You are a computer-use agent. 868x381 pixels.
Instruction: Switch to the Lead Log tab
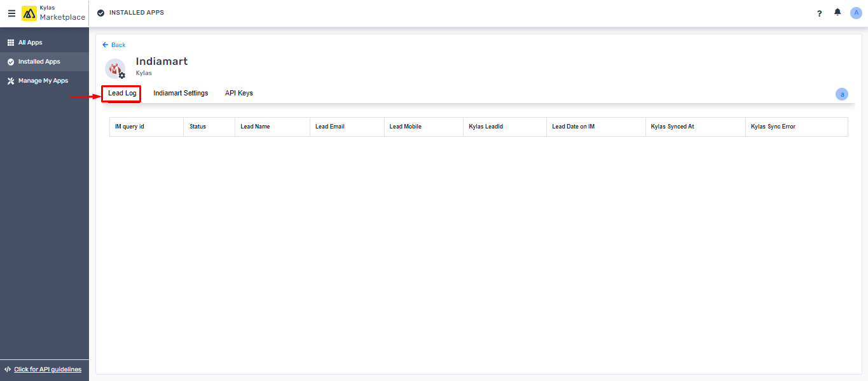coord(122,94)
